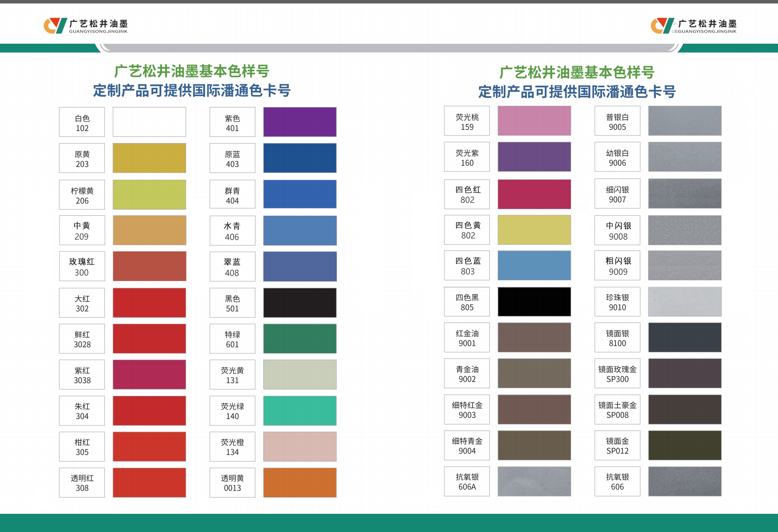Screen dimensions: 778x532
Task: Click the left page green heading title
Action: coord(192,71)
